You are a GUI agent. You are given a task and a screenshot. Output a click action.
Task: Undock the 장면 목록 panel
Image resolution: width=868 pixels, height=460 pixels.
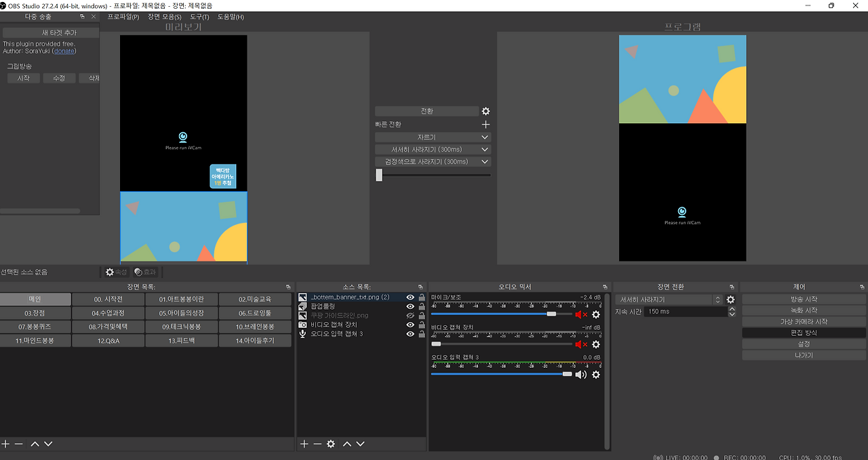[288, 287]
